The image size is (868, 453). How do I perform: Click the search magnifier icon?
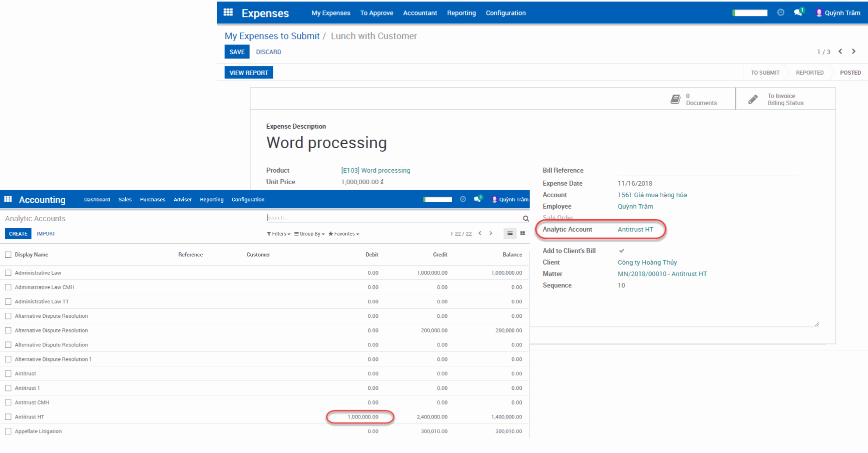[x=526, y=218]
